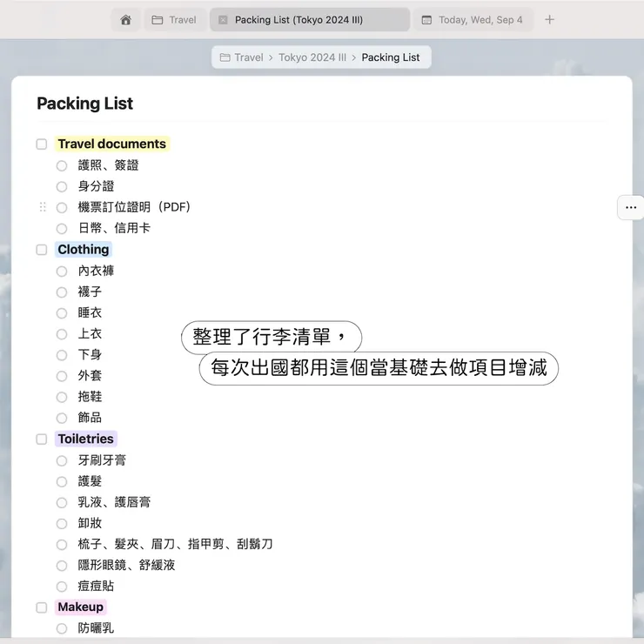Viewport: 644px width, 644px height.
Task: Complete the 痘痘貼 item
Action: click(62, 587)
